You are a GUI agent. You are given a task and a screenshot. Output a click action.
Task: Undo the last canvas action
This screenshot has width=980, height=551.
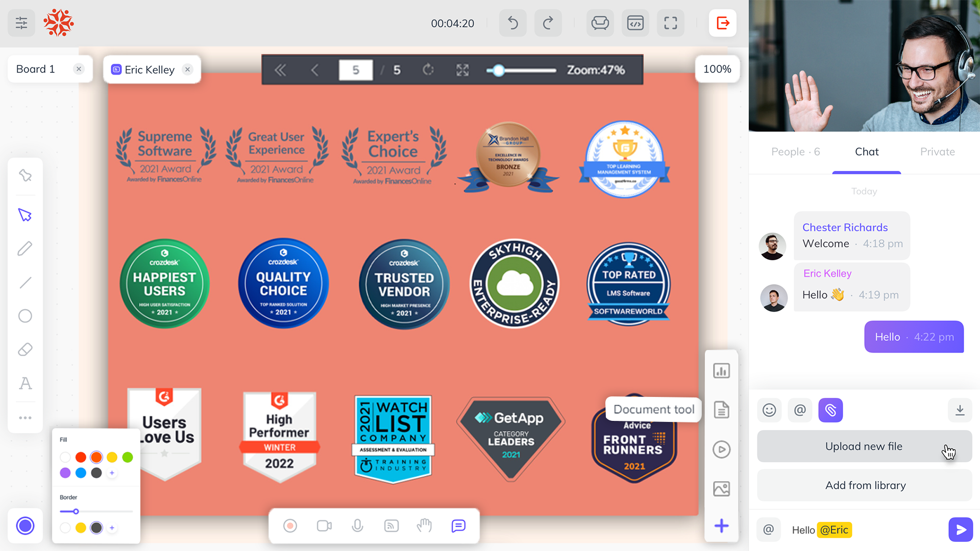click(512, 23)
